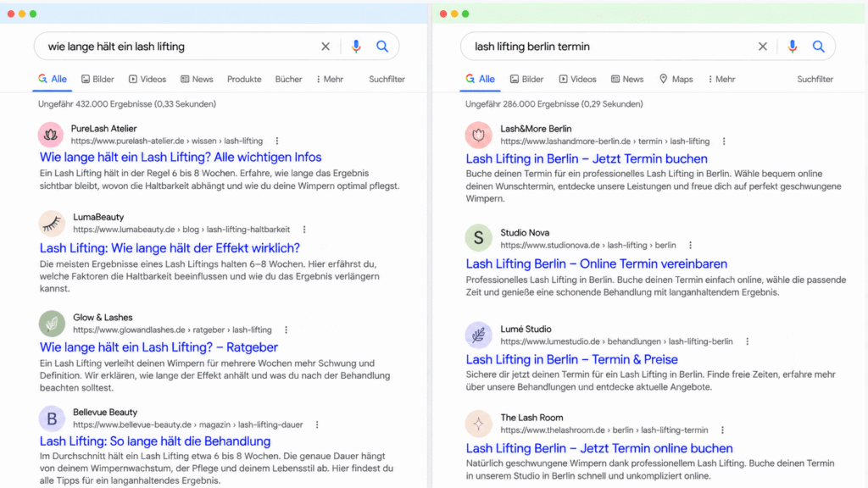The height and width of the screenshot is (488, 868).
Task: Open Suchfilter in the right window
Action: (815, 79)
